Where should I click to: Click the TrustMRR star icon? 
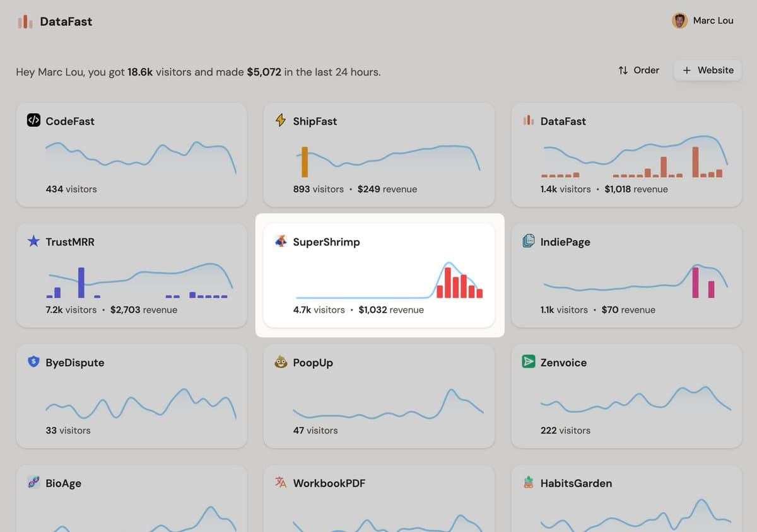33,241
